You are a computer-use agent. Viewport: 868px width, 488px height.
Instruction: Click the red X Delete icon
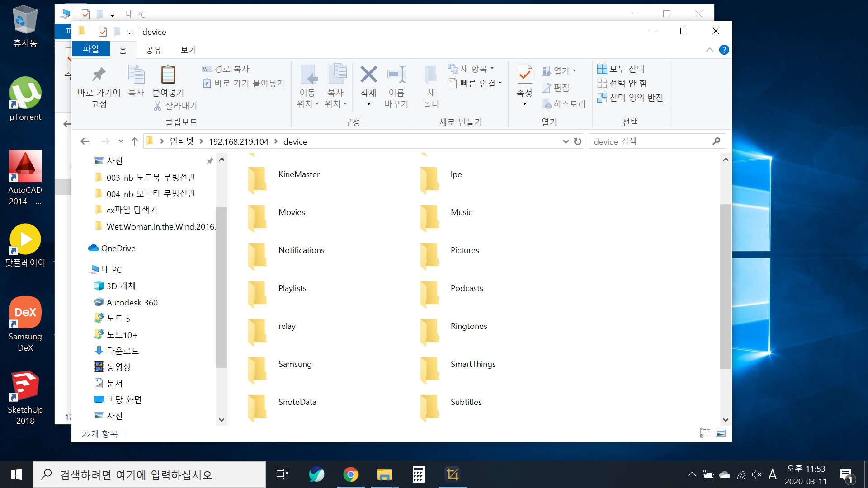click(368, 75)
